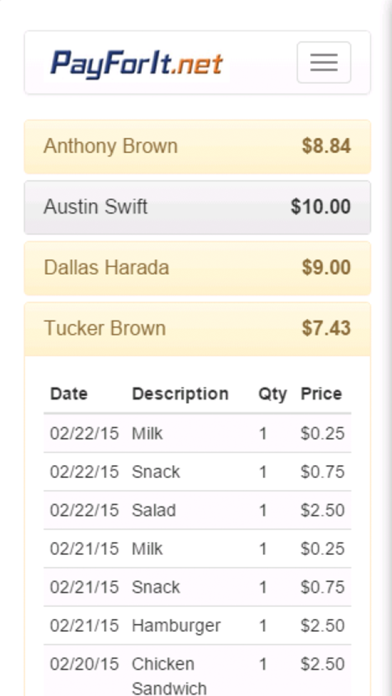Select the 02/21/15 Hamburger row
This screenshot has height=696, width=392.
(197, 625)
